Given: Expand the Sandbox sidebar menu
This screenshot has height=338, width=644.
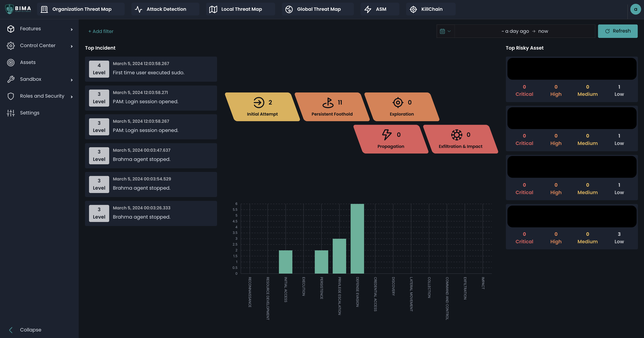Looking at the screenshot, I should point(72,79).
